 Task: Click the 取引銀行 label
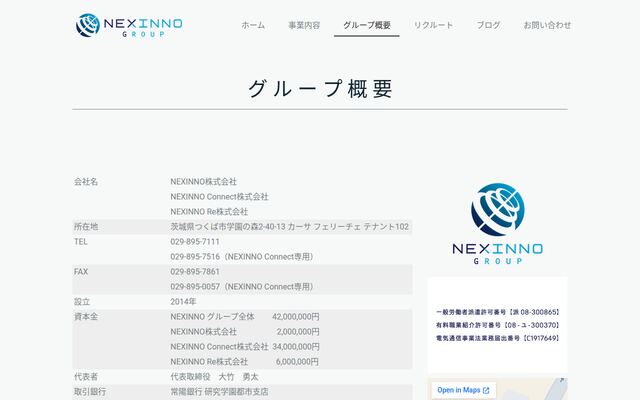coord(90,392)
